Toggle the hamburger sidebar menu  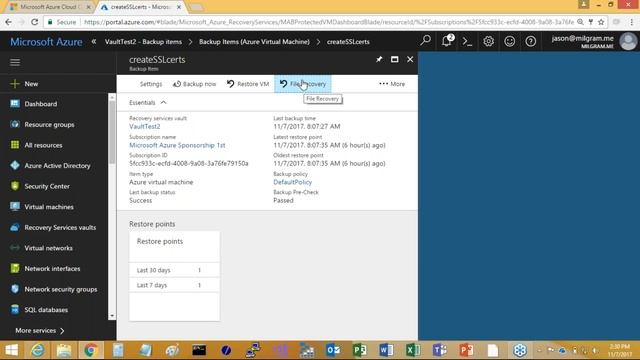[x=15, y=62]
